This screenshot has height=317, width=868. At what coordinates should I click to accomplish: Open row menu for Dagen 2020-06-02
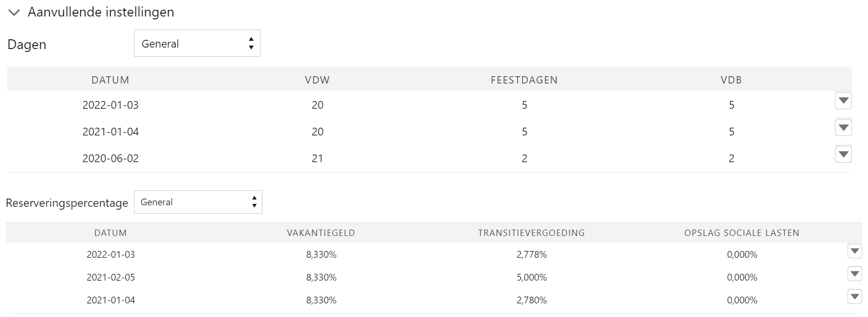(x=843, y=154)
